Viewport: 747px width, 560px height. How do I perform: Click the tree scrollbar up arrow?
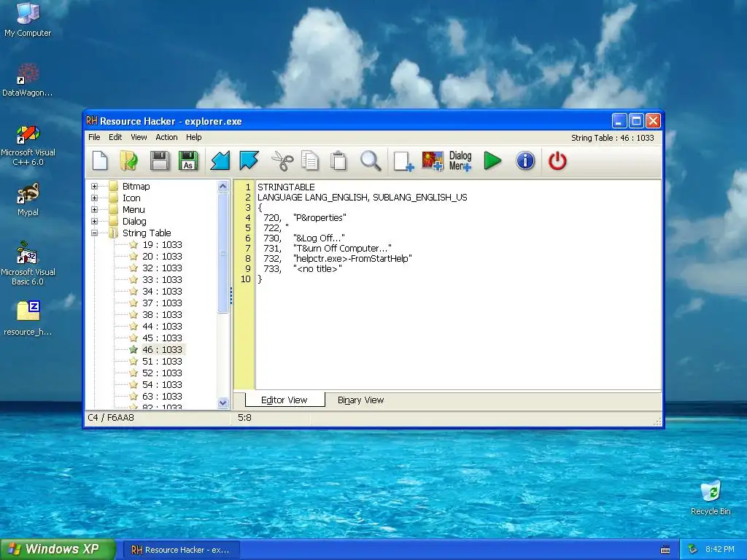(x=222, y=186)
